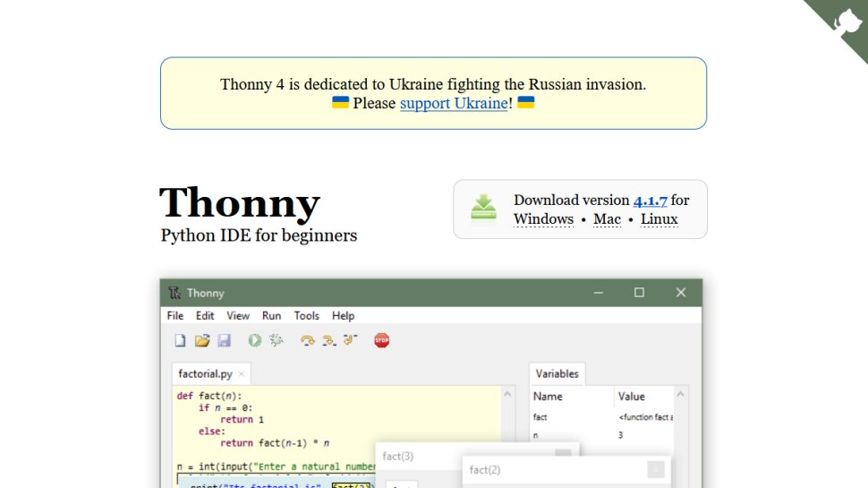Open the 4.1.7 version link
Image resolution: width=868 pixels, height=488 pixels.
[651, 200]
